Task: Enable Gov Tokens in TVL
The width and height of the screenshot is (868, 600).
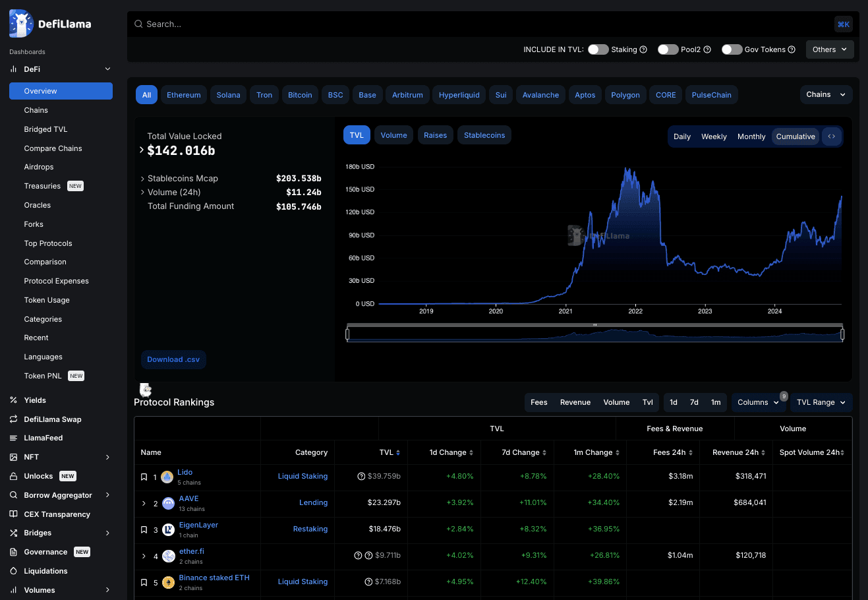Action: tap(732, 49)
